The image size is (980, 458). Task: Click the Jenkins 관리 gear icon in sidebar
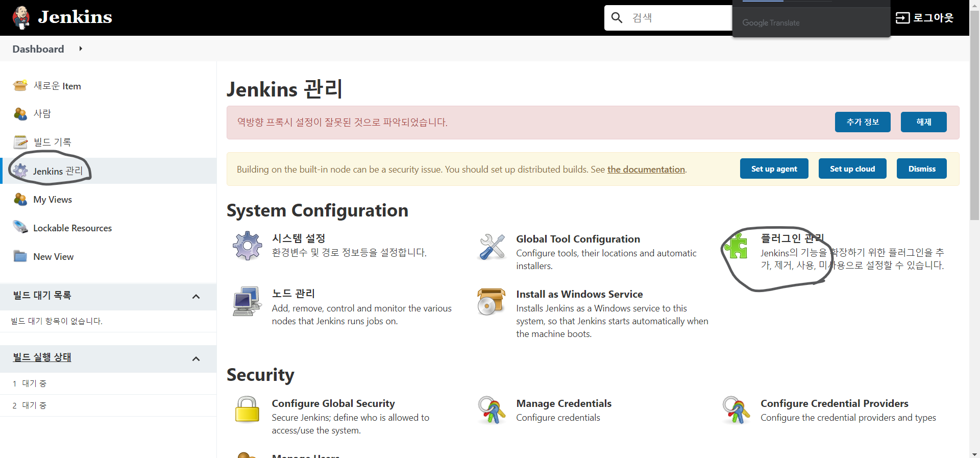[x=20, y=171]
